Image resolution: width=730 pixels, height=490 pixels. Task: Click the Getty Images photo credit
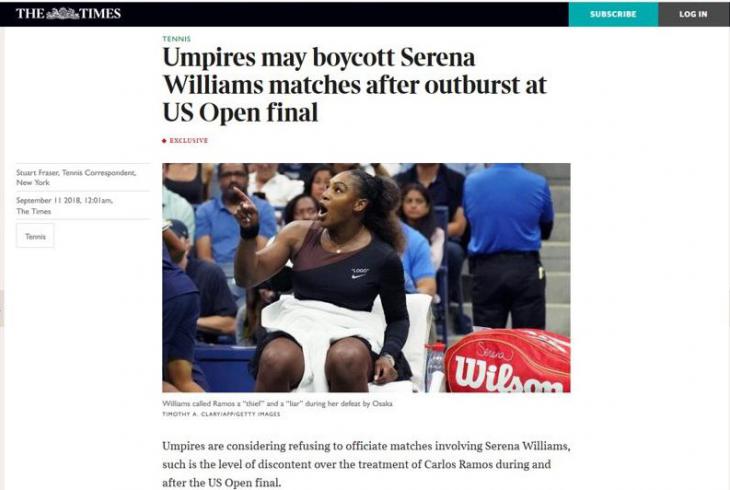pyautogui.click(x=221, y=414)
